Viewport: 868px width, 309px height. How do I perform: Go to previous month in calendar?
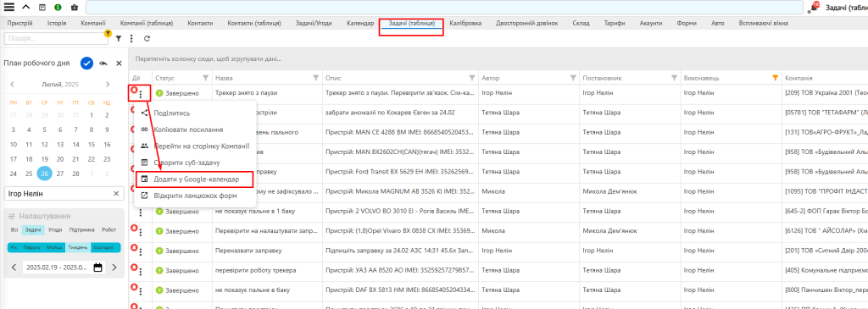pos(12,85)
